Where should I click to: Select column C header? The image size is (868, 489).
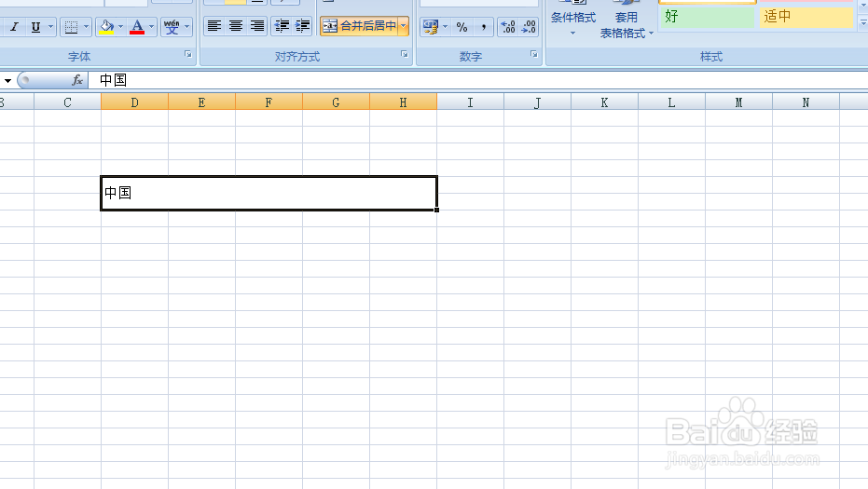67,102
